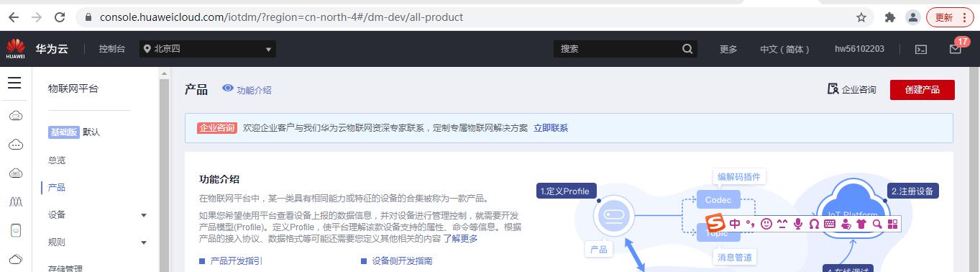This screenshot has height=272, width=980.
Task: Toggle Sogou punctuation mode
Action: tap(750, 224)
